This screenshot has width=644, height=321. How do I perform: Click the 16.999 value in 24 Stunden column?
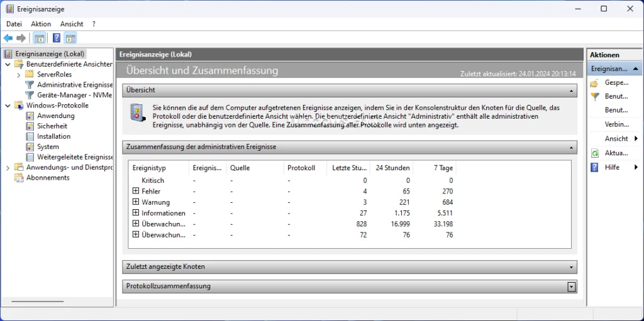pyautogui.click(x=399, y=224)
